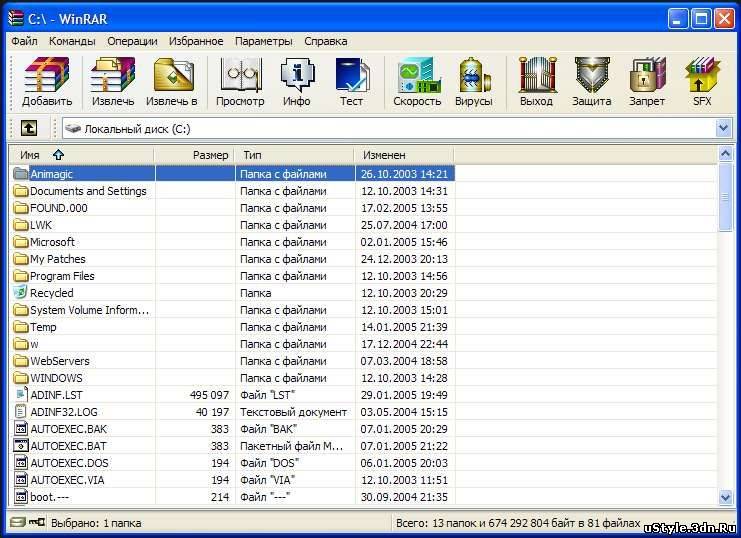This screenshot has width=741, height=538.
Task: Select the LWK folder name
Action: coord(41,225)
